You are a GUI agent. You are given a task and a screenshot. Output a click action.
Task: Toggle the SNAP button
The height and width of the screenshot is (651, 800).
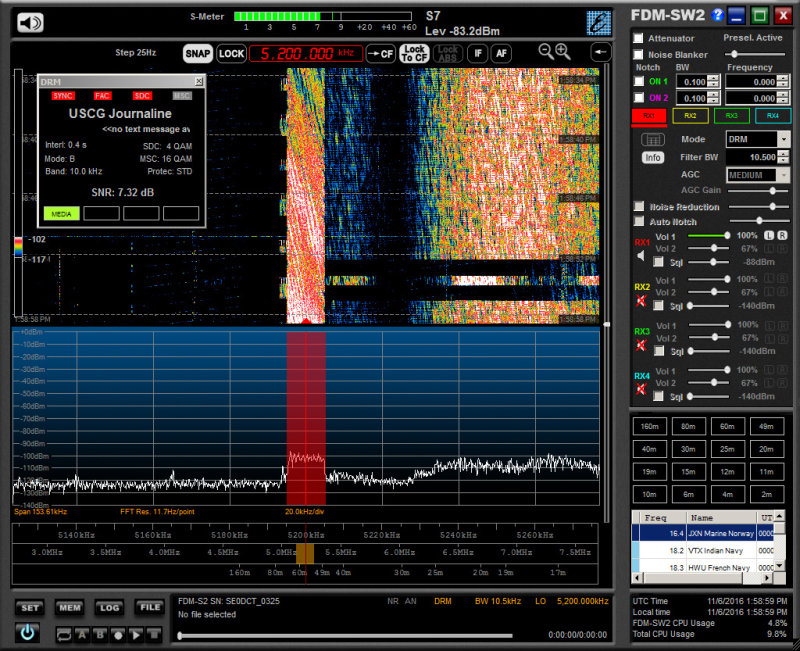click(197, 54)
